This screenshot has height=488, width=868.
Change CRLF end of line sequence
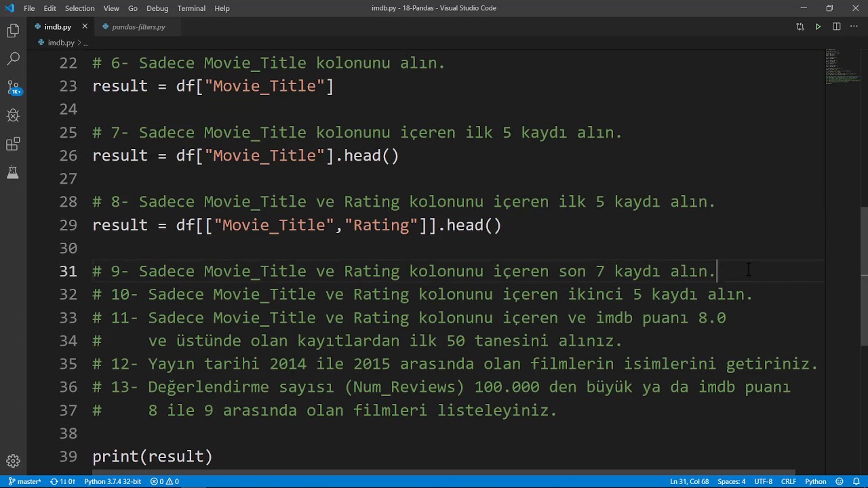pyautogui.click(x=789, y=481)
